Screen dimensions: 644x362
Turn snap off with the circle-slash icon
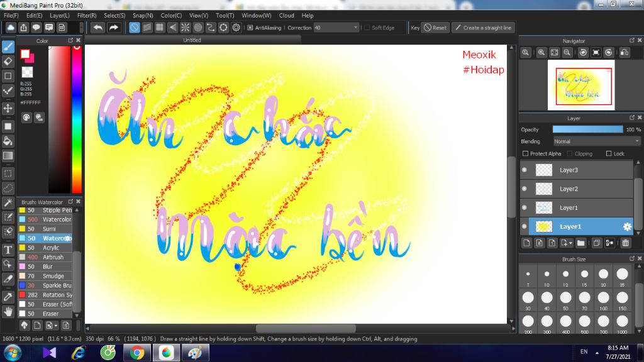(x=135, y=28)
